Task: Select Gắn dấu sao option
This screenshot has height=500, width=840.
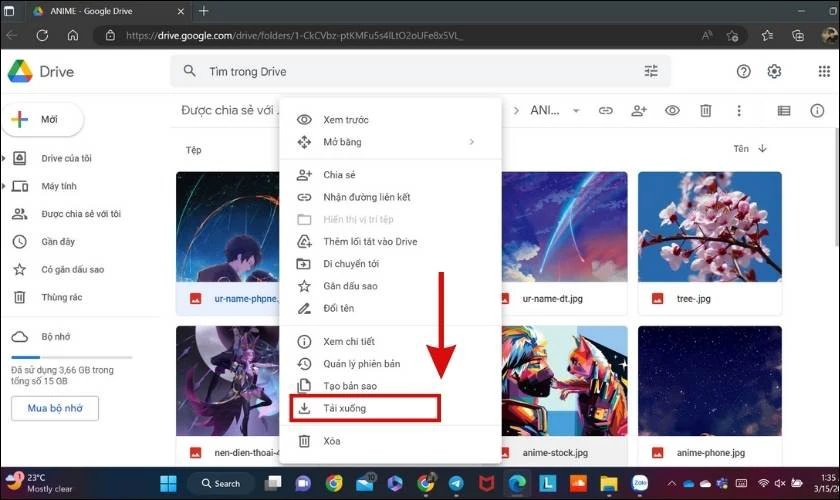Action: [390, 286]
